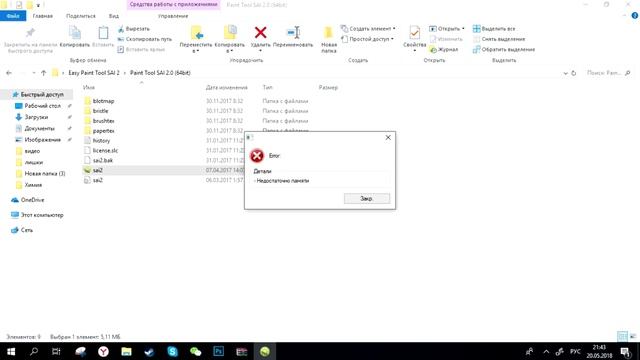Click the red Delete icon
Image resolution: width=640 pixels, height=360 pixels.
pyautogui.click(x=260, y=32)
